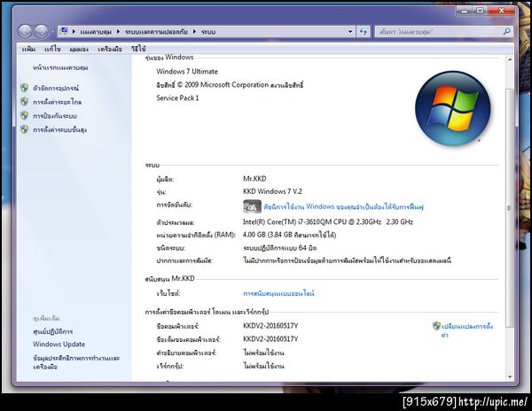
Task: Open the online support website link
Action: [x=278, y=293]
